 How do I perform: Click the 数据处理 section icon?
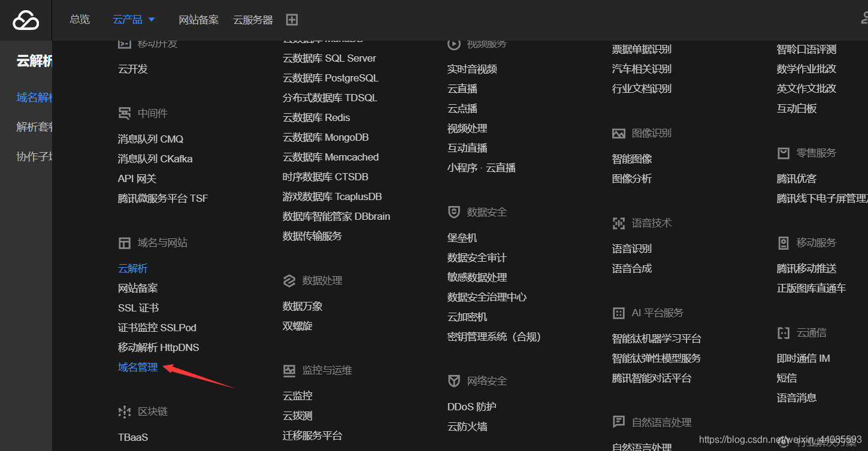289,280
